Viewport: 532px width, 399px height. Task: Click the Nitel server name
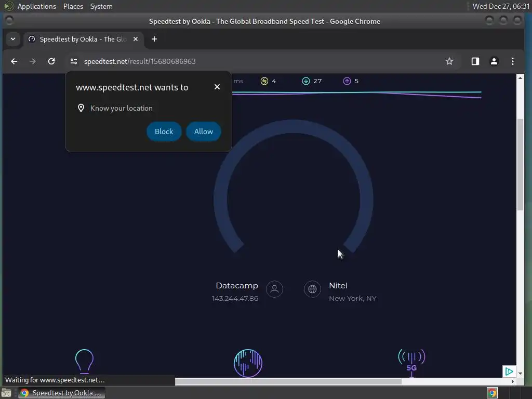coord(338,286)
